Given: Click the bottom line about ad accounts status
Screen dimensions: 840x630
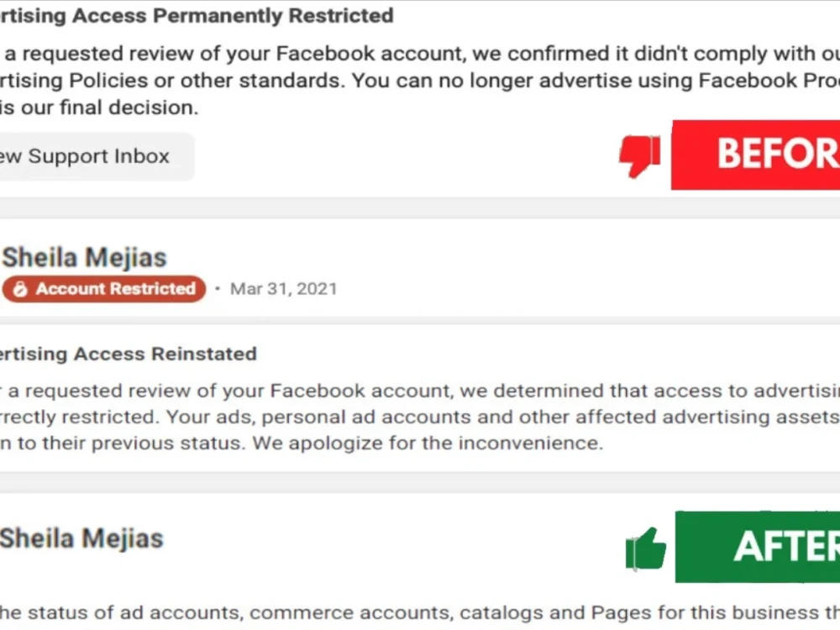Looking at the screenshot, I should pyautogui.click(x=420, y=612).
